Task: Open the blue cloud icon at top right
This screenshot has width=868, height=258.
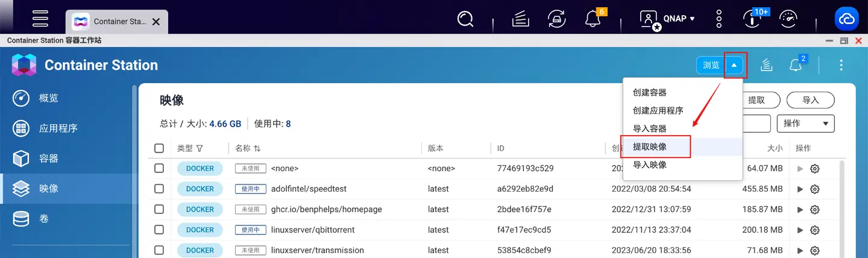Action: click(x=846, y=19)
